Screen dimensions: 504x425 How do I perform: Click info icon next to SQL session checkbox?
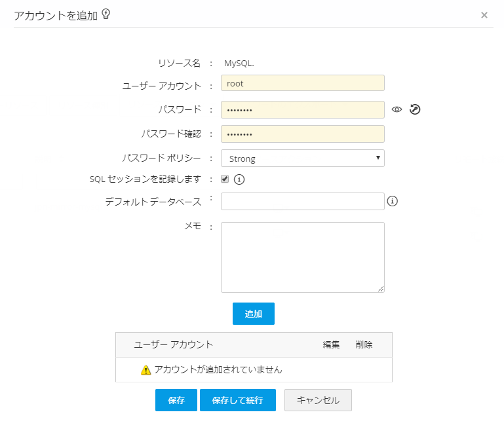[239, 179]
